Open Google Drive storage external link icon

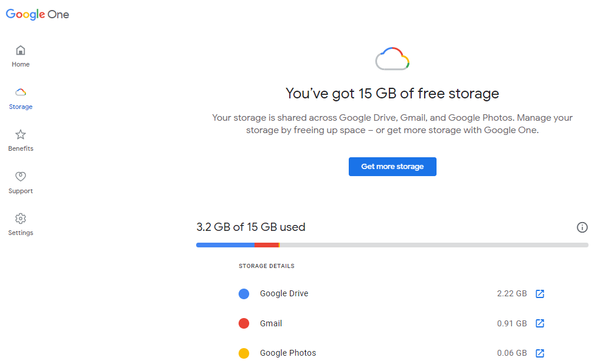(x=540, y=293)
